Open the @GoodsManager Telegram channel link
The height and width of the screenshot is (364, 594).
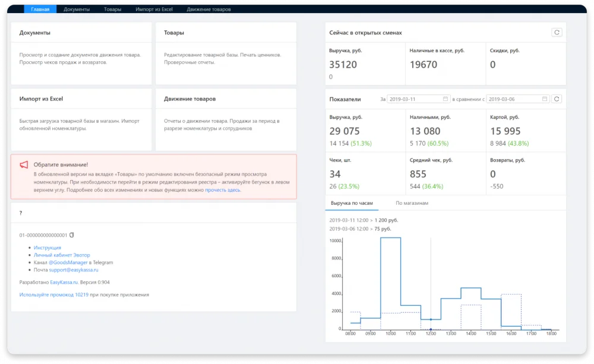[x=68, y=262]
